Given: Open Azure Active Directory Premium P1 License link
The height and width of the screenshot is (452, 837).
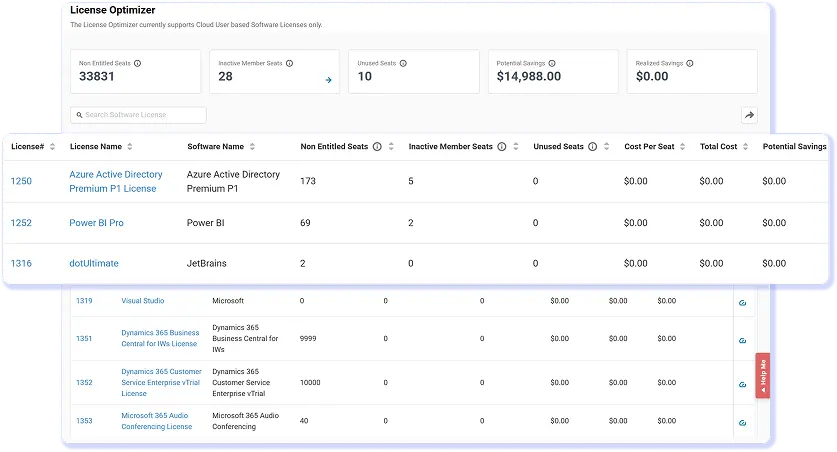Looking at the screenshot, I should tap(116, 181).
